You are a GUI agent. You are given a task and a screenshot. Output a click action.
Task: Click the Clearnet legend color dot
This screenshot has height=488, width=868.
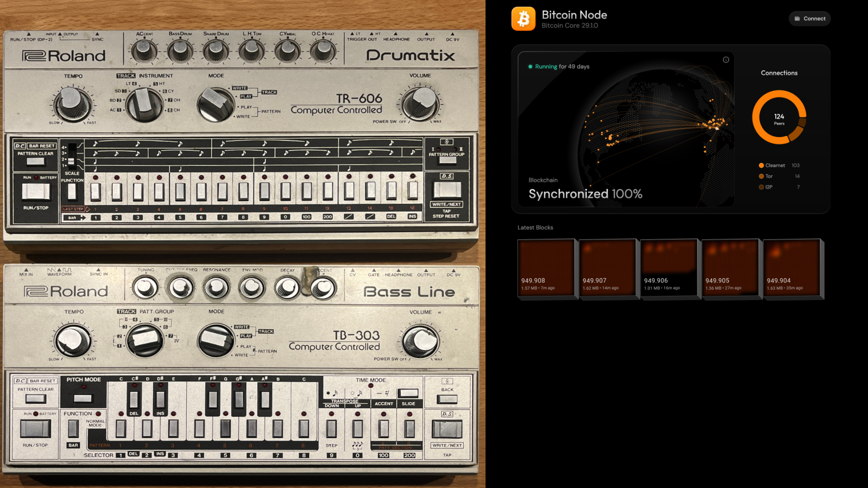pos(761,165)
